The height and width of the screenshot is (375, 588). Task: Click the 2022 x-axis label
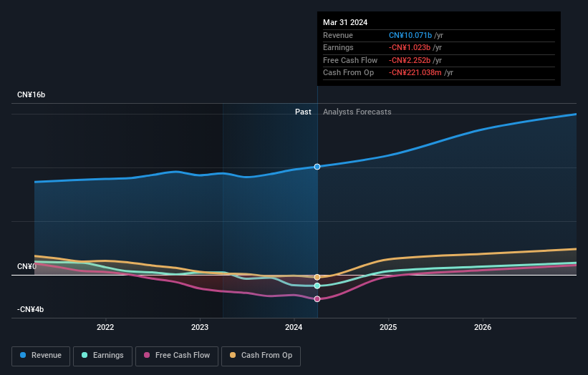105,327
